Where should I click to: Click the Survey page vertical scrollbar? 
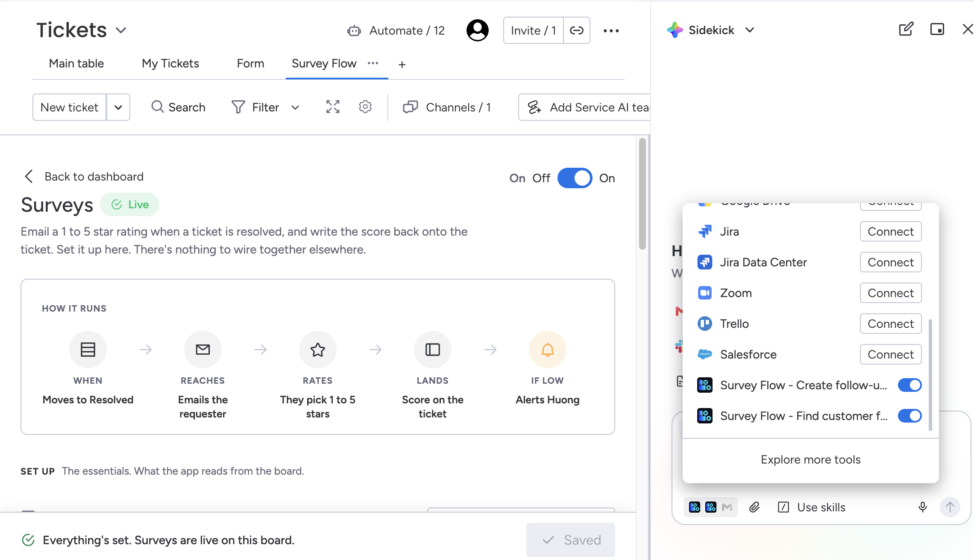tap(642, 194)
